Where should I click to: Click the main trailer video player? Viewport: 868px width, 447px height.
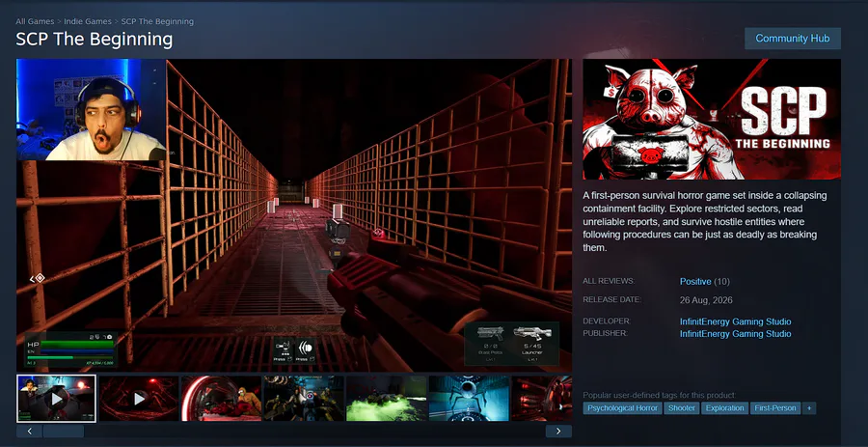pos(294,215)
